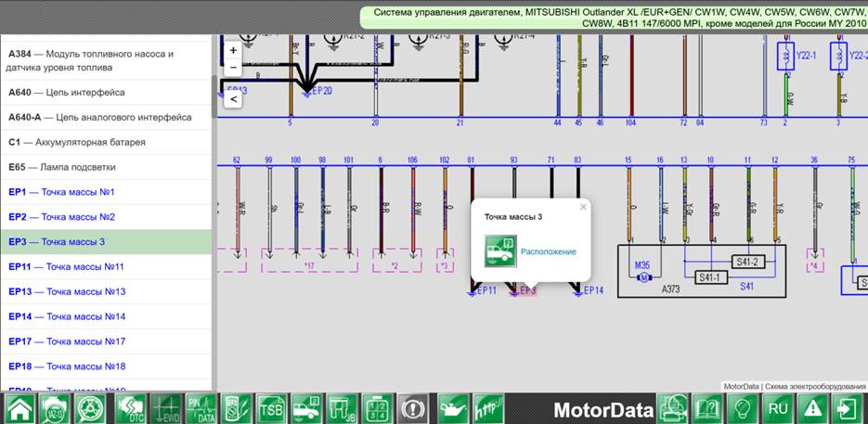Switch language with the RU button
This screenshot has width=868, height=424.
click(x=778, y=408)
